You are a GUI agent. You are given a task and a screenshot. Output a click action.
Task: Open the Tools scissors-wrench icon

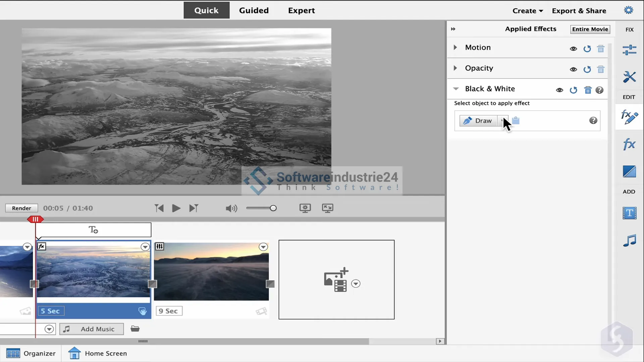[x=629, y=77]
